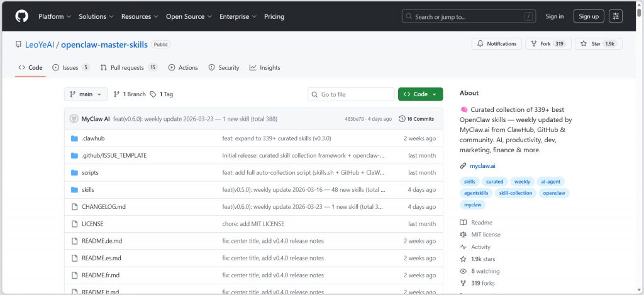Open the README.es.md file
This screenshot has width=644, height=295.
coord(101,258)
